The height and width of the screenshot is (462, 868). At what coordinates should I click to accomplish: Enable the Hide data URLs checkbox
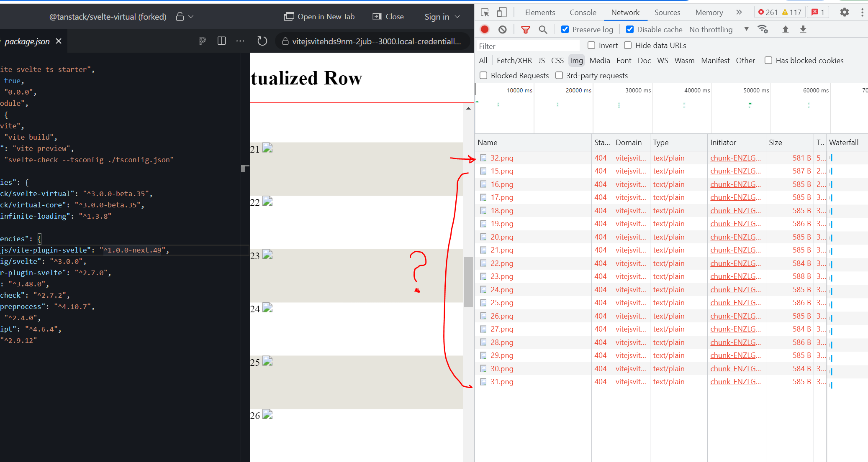pyautogui.click(x=628, y=45)
